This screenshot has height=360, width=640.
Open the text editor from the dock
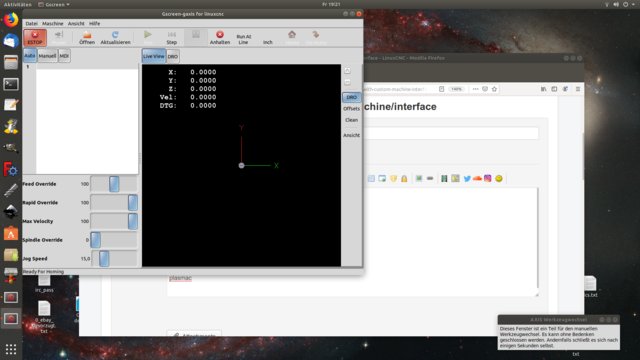click(11, 105)
